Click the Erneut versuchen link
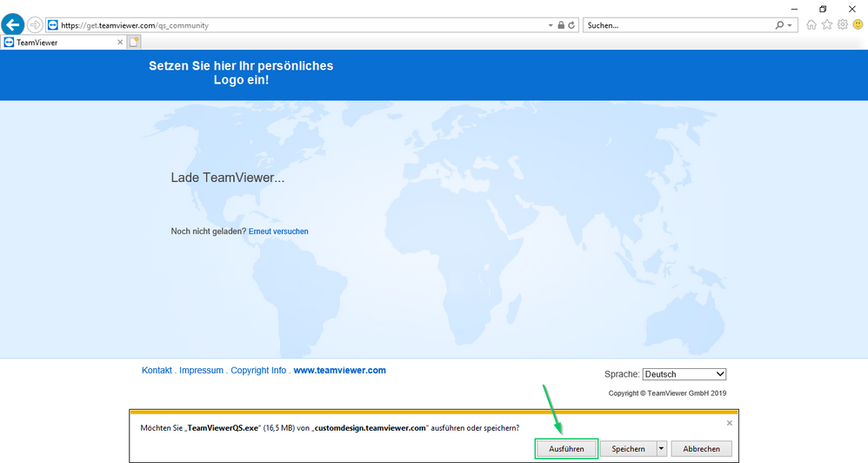Image resolution: width=868 pixels, height=463 pixels. [x=278, y=231]
